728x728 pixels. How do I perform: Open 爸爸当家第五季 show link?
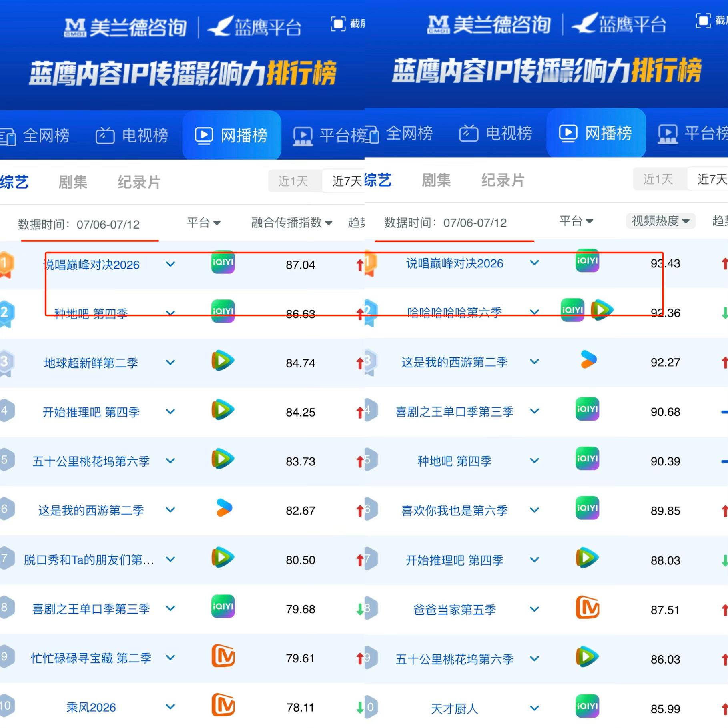pos(455,610)
